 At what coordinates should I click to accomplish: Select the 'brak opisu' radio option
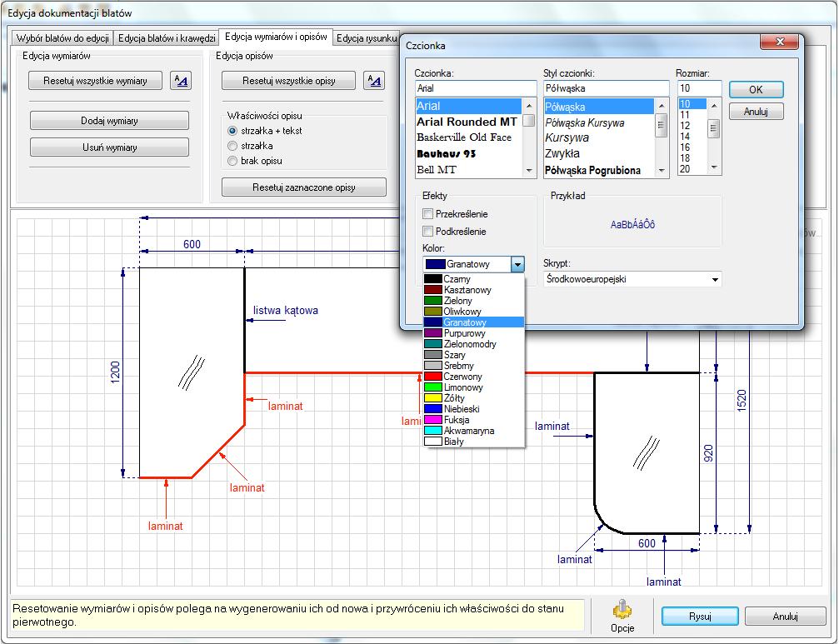[232, 161]
